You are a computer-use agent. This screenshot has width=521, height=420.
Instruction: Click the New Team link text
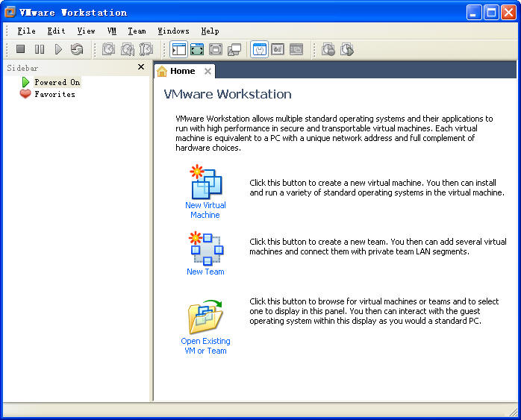tap(205, 272)
